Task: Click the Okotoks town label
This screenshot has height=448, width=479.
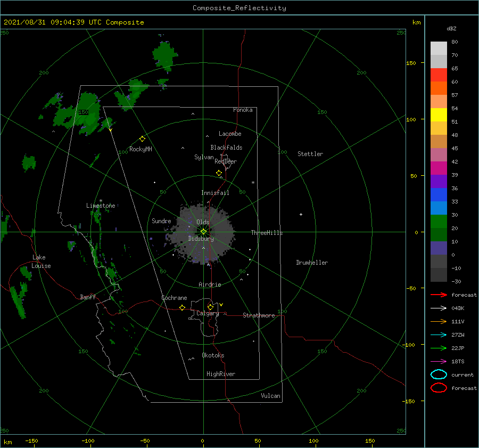Action: (213, 355)
